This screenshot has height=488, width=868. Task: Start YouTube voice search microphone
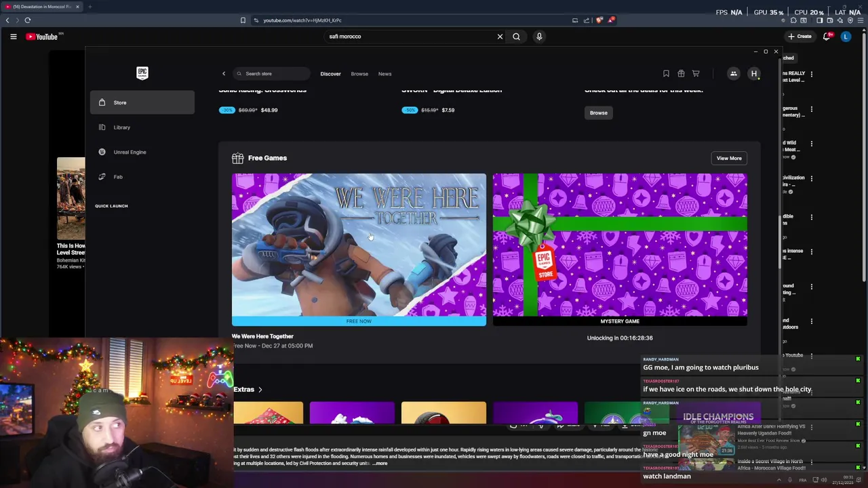coord(539,37)
